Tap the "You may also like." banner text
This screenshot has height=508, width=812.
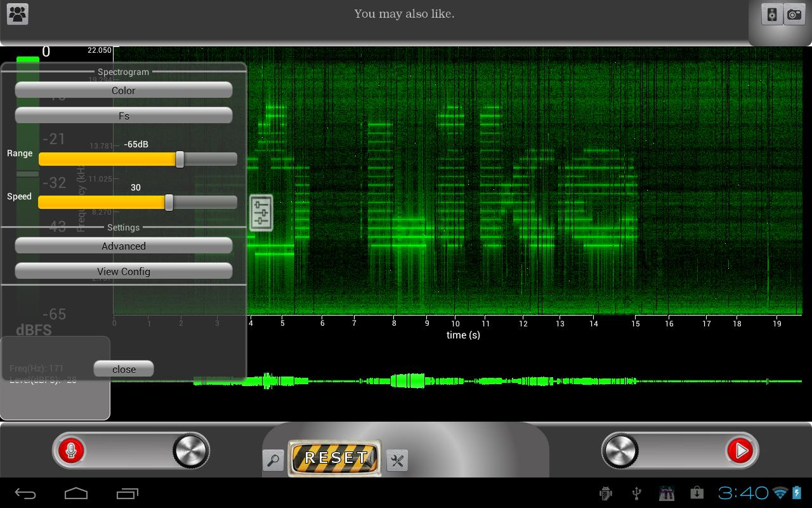point(404,14)
